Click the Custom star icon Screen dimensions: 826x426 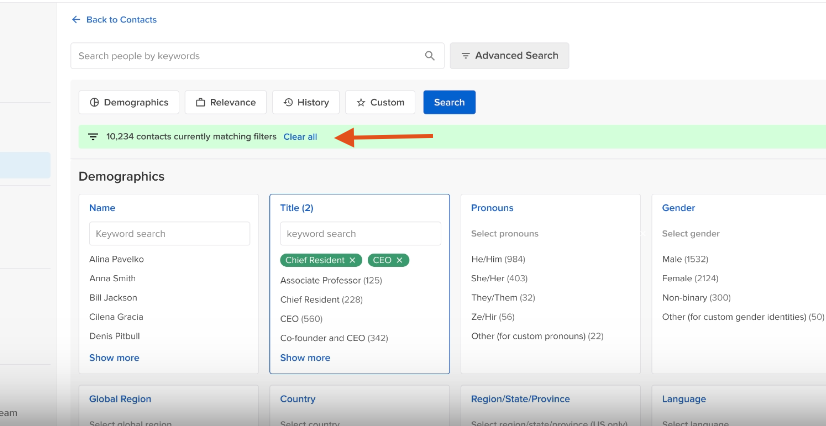coord(361,103)
